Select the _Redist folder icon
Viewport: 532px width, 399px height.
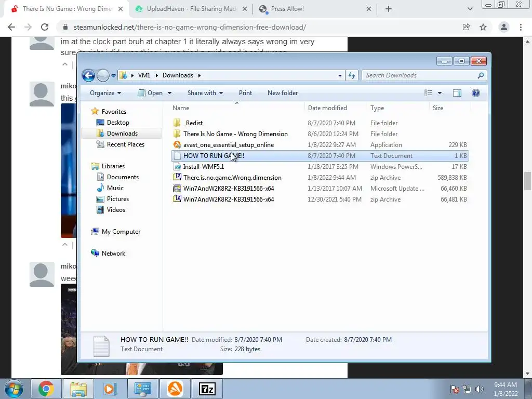pos(177,123)
